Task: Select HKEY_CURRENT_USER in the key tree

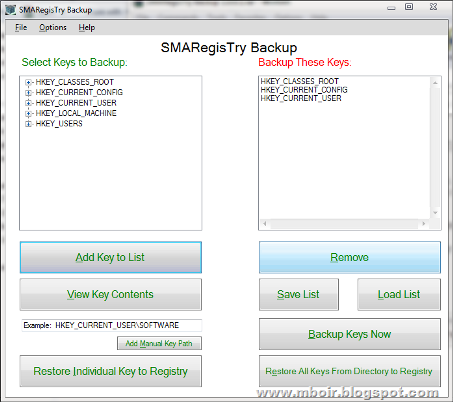Action: (x=76, y=103)
